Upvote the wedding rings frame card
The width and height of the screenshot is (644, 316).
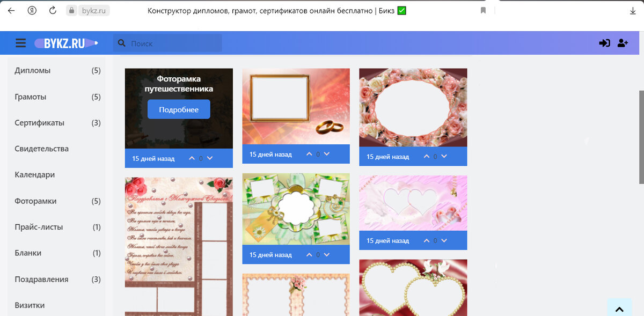[x=309, y=154]
